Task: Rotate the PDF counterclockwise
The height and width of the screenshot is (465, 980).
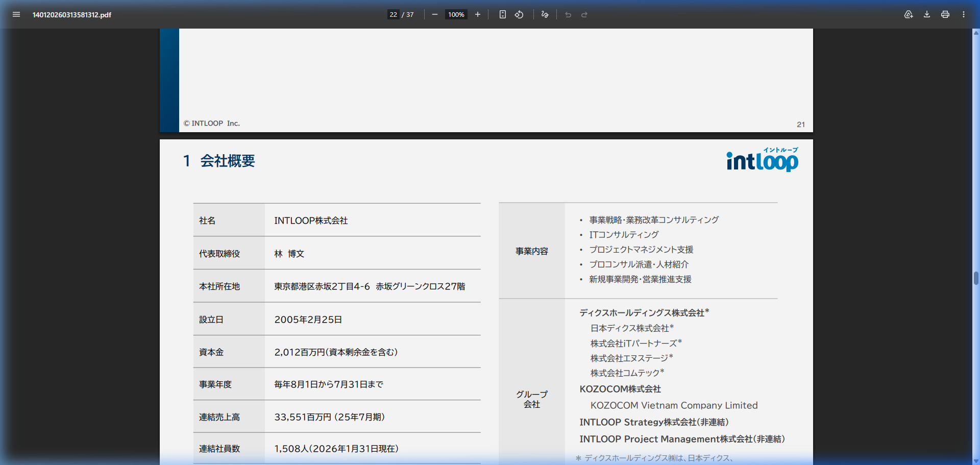Action: pyautogui.click(x=519, y=14)
